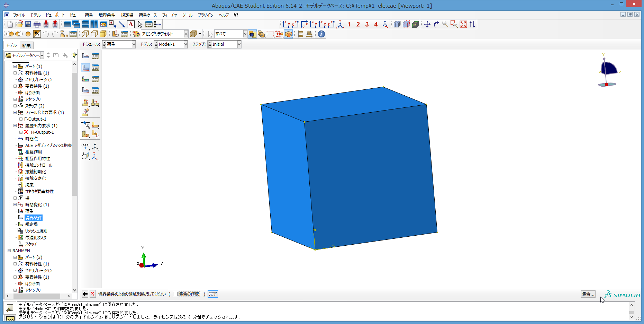Collapse the RAHMEN model node
Viewport: 644px width, 324px height.
click(9, 251)
